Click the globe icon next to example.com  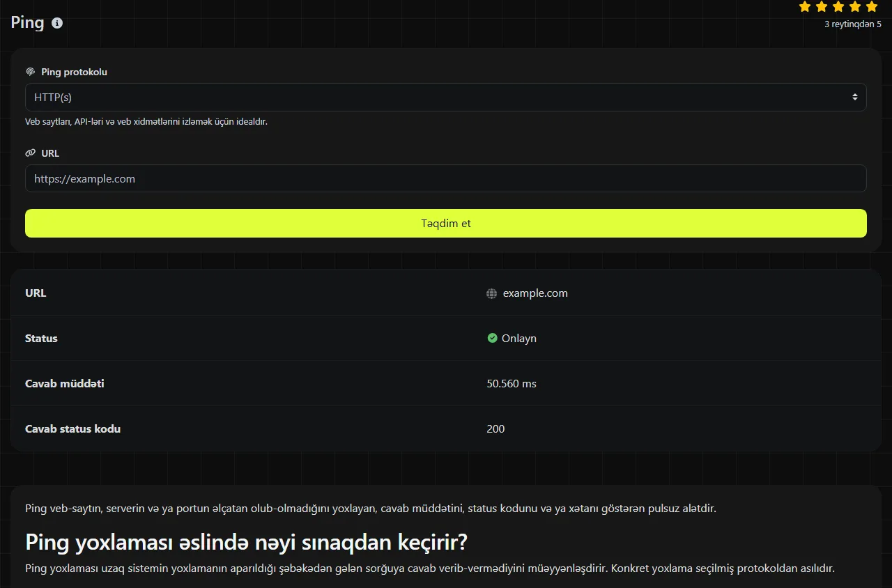491,294
